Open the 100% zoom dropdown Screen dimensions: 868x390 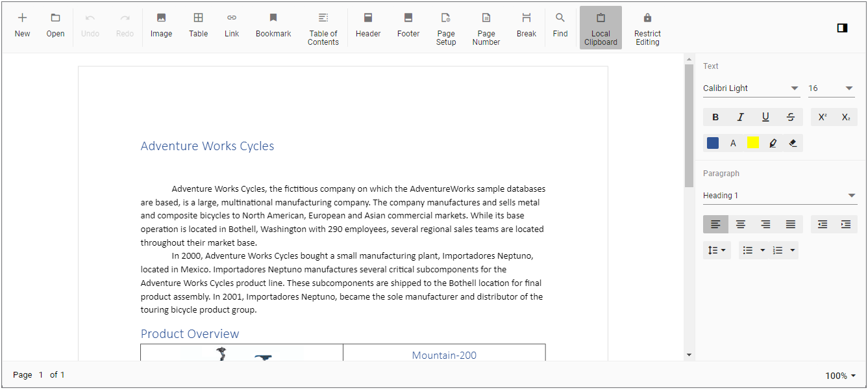click(x=840, y=376)
